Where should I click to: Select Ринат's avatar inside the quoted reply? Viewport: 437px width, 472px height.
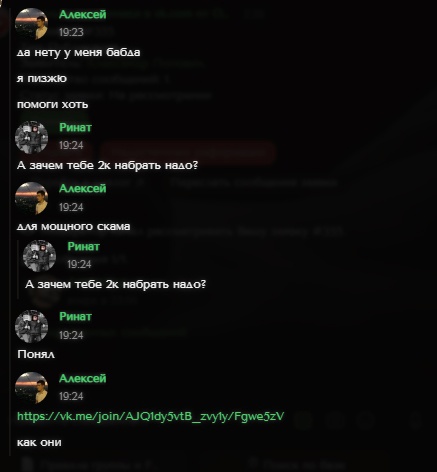coord(39,256)
